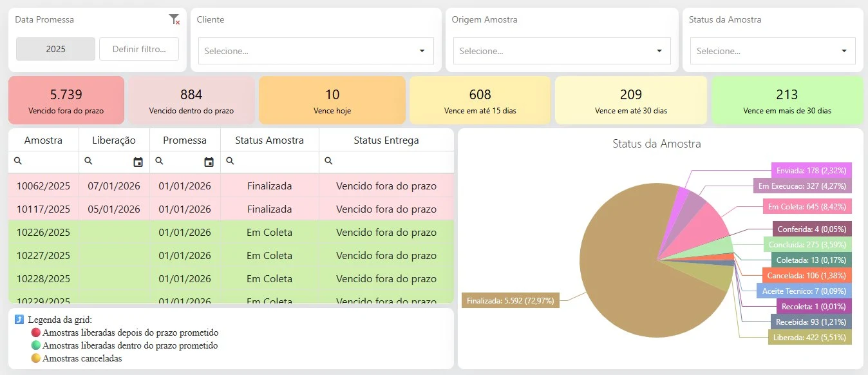This screenshot has width=868, height=375.
Task: Click sample cell 10228/2025
Action: click(43, 278)
